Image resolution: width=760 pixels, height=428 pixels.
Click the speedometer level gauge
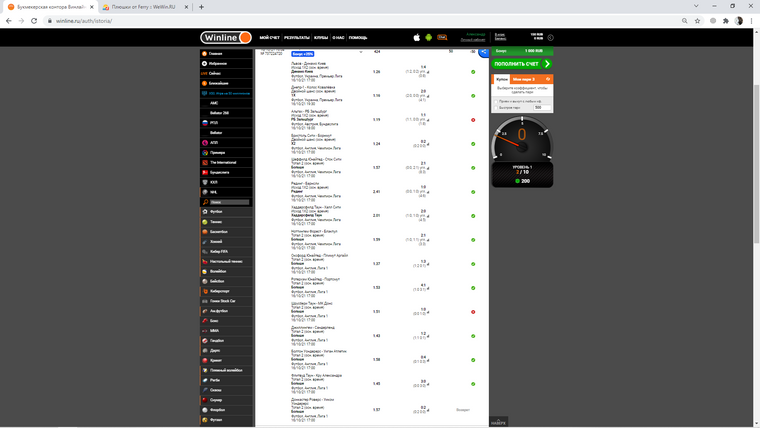(522, 139)
